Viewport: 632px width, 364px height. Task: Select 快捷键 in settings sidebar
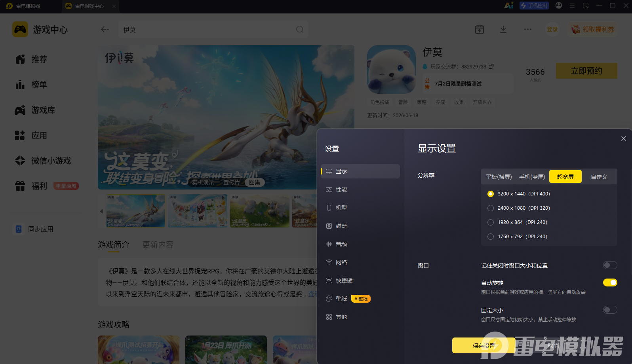[360, 281]
